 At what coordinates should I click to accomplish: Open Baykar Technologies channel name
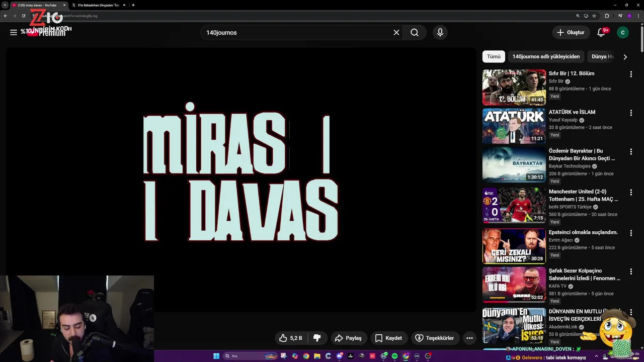point(570,166)
